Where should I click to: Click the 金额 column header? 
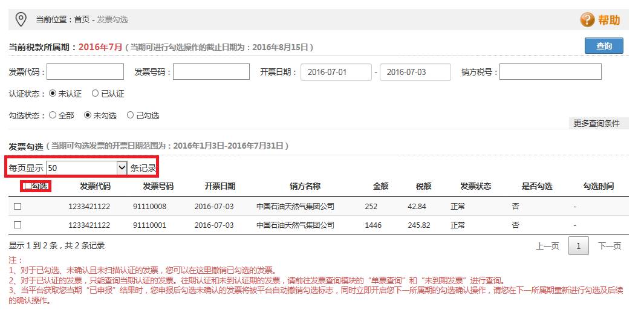381,186
